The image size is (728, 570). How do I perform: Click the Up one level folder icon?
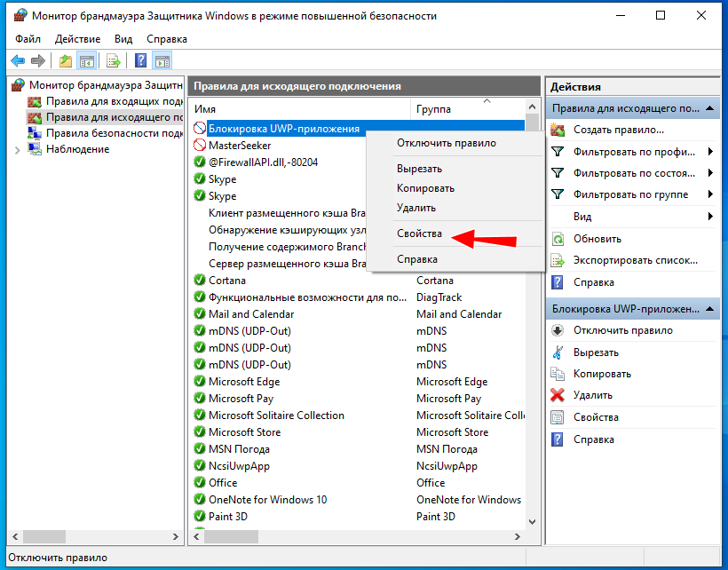pos(66,60)
